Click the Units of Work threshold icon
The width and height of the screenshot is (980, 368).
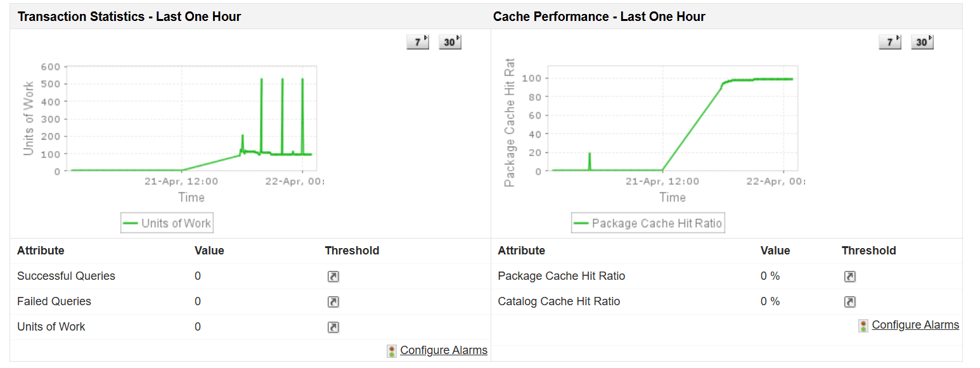point(333,327)
